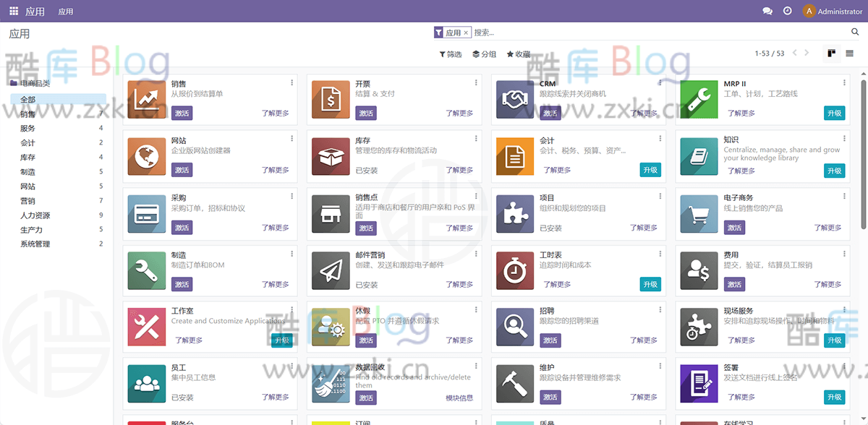
Task: Activate CRM using its 激活 button
Action: (550, 113)
